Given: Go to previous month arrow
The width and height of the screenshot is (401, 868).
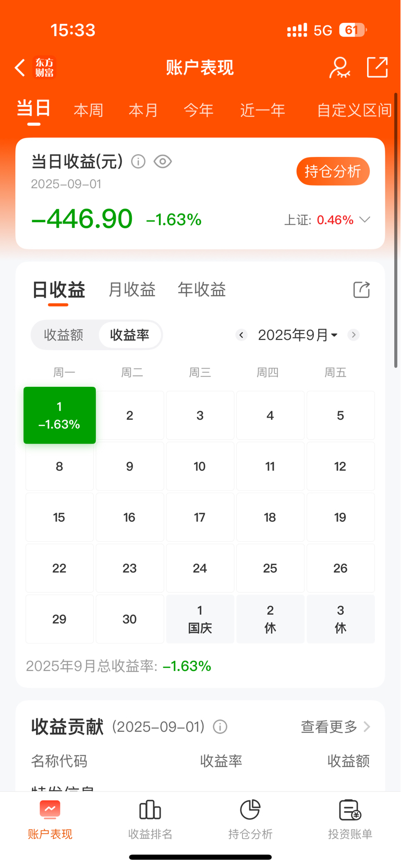Looking at the screenshot, I should [241, 335].
